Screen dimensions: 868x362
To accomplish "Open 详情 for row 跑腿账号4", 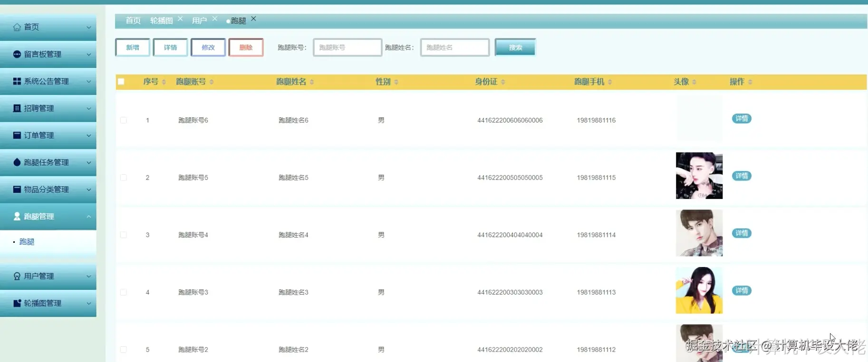I will (742, 233).
